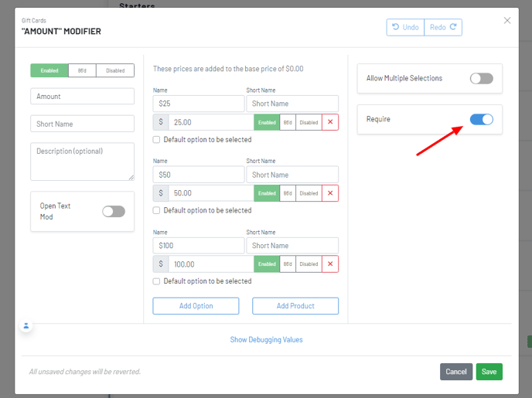
Task: Click the Description (optional) text area
Action: (82, 162)
